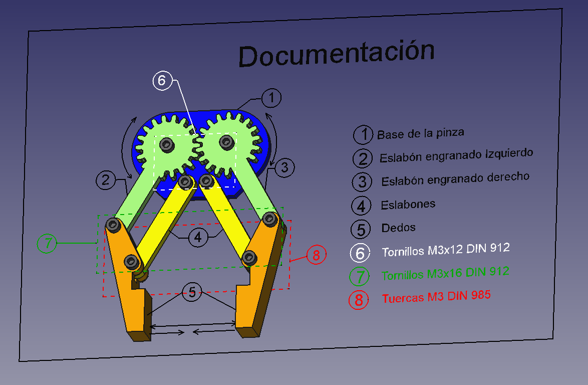Click green legend circle 7 beside Tornillos M3x16
This screenshot has width=588, height=385.
pyautogui.click(x=359, y=277)
